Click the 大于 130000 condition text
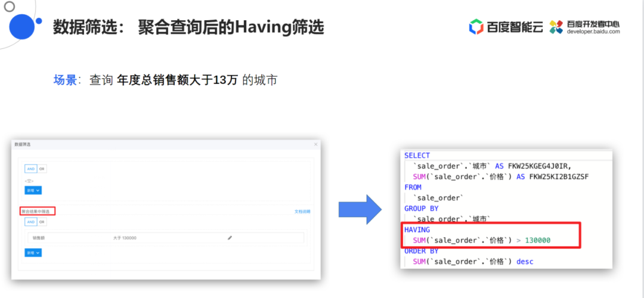 (x=125, y=238)
